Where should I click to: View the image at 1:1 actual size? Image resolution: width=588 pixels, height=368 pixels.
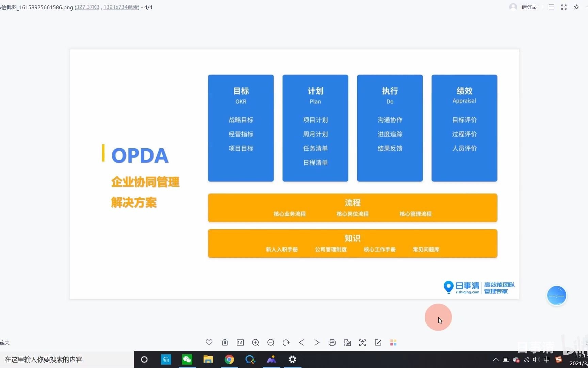click(240, 342)
